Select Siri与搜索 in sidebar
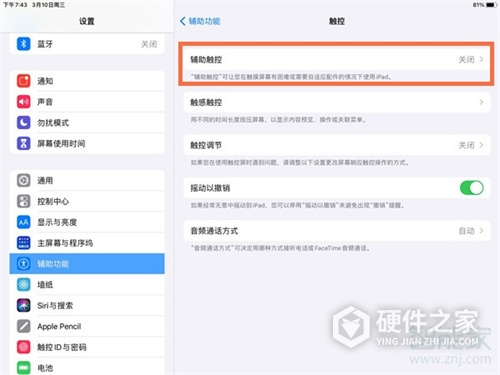This screenshot has width=500, height=375. pyautogui.click(x=87, y=305)
